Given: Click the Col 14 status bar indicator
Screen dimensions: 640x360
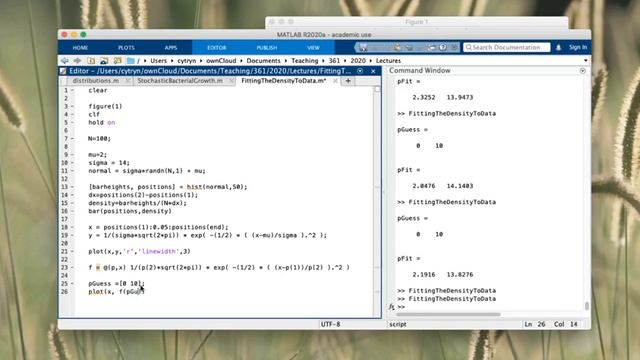Looking at the screenshot, I should pos(565,324).
